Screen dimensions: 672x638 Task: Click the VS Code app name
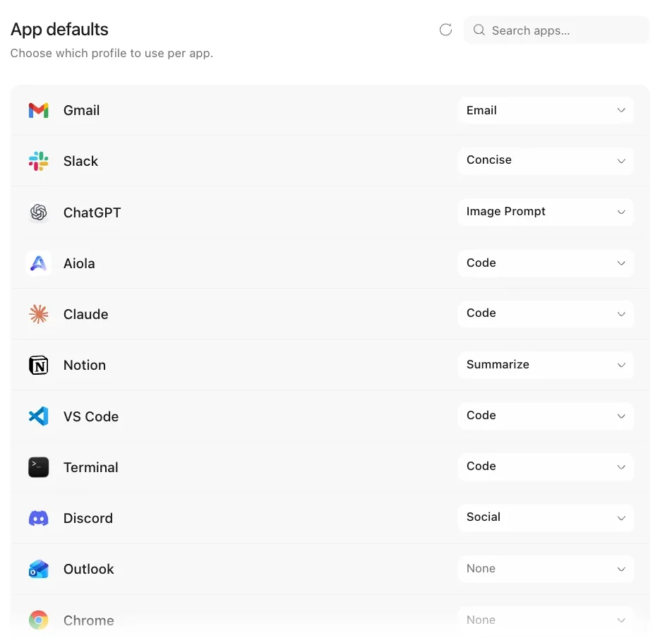[91, 416]
